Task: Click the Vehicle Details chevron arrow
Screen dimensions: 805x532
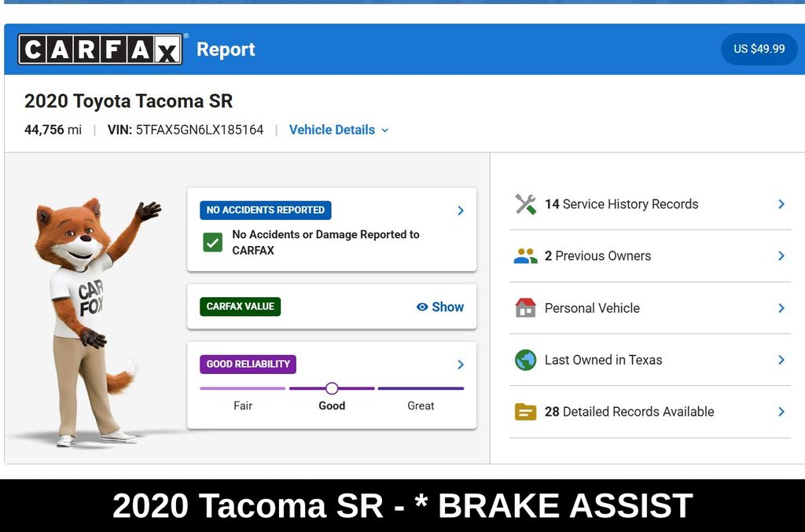Action: point(384,130)
